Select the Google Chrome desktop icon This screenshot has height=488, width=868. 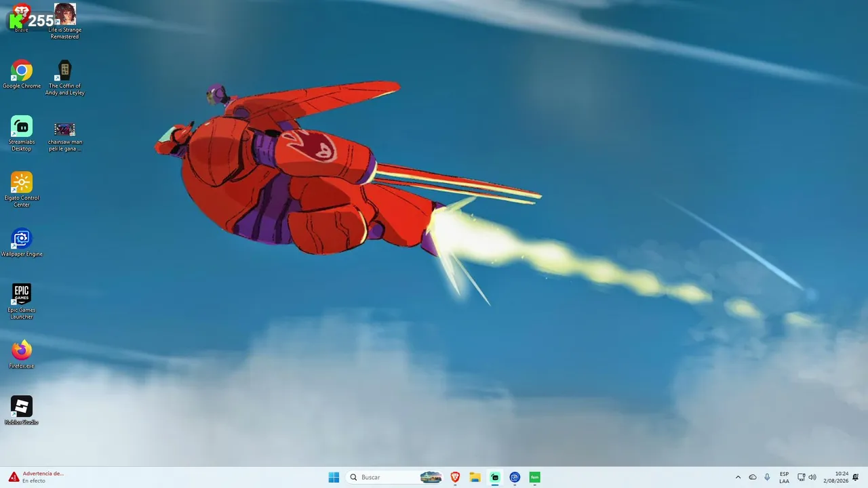22,75
